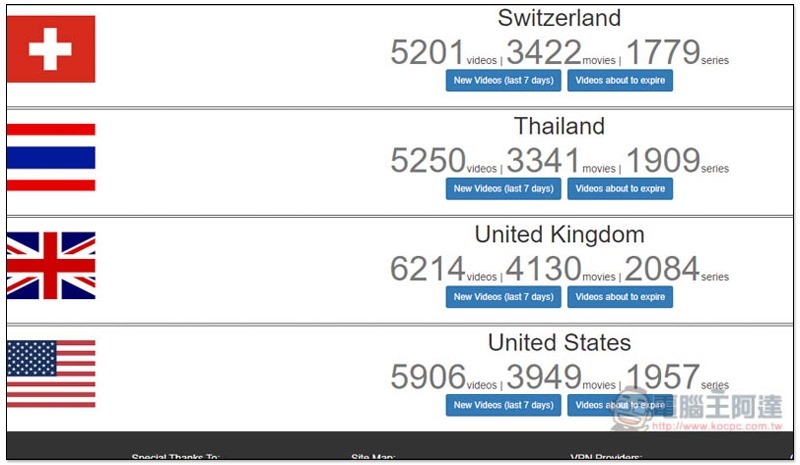Select Videos about to expire for United States

pos(620,405)
